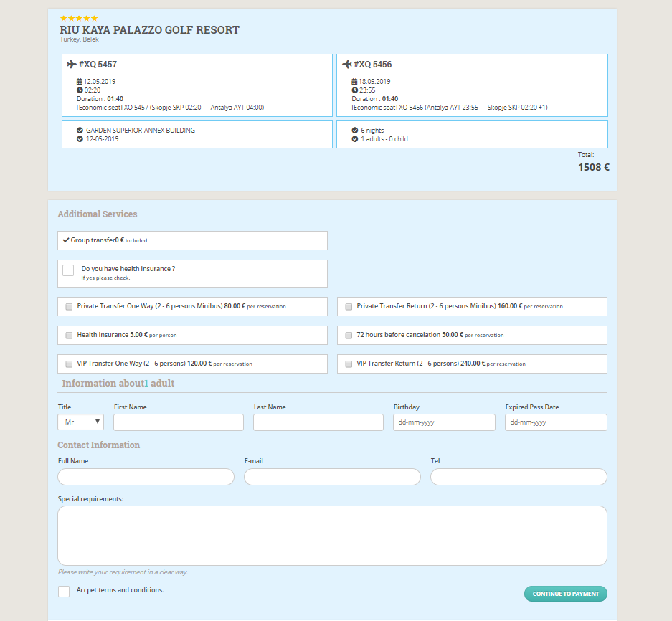Click into Special requirements text area

coord(332,536)
